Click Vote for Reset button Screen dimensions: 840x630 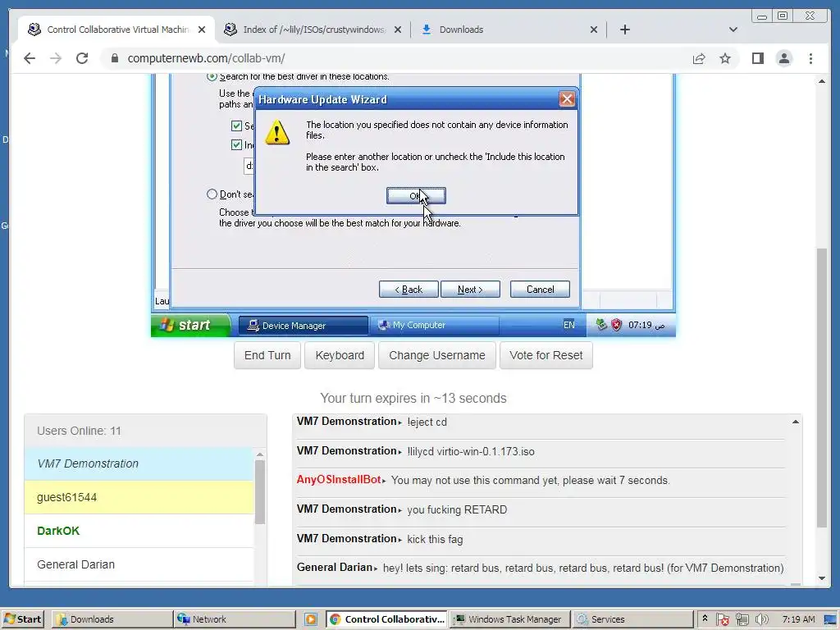[546, 355]
